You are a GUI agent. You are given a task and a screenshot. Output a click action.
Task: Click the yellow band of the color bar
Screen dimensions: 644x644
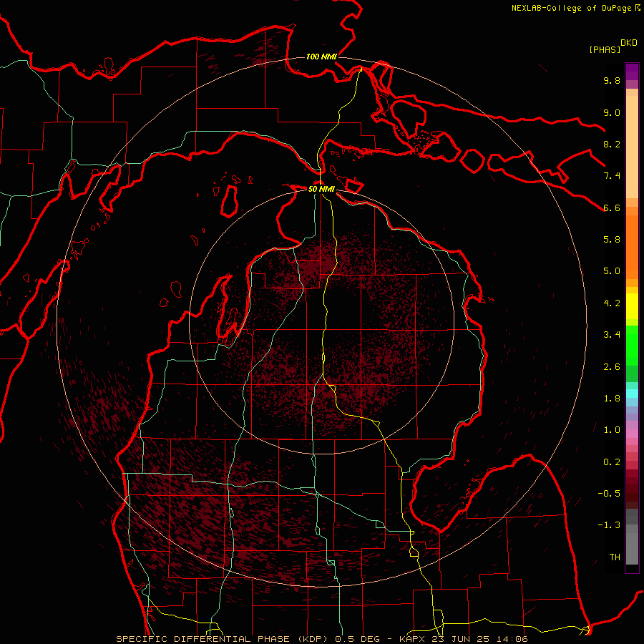point(632,306)
